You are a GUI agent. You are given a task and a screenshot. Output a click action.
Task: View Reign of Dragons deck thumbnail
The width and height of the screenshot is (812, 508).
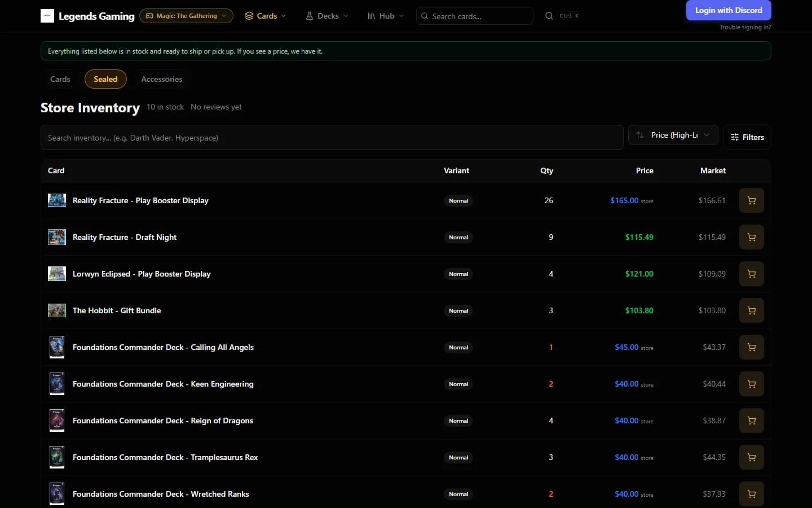point(57,421)
